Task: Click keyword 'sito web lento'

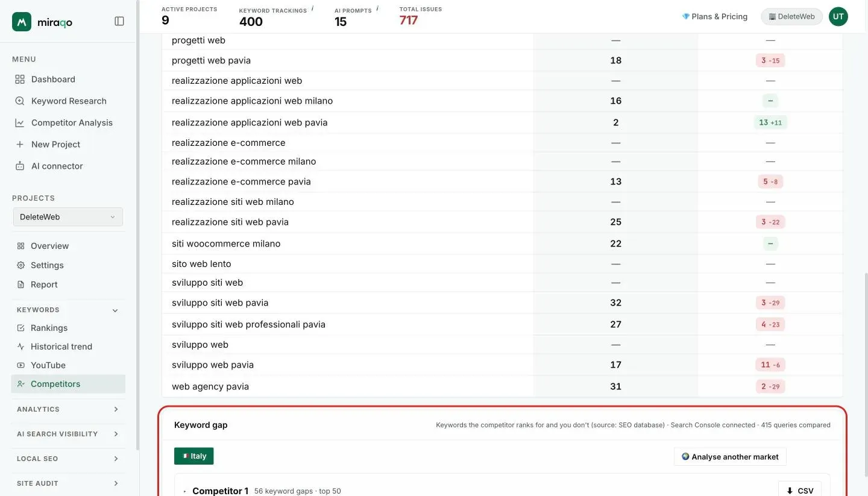Action: [x=201, y=264]
